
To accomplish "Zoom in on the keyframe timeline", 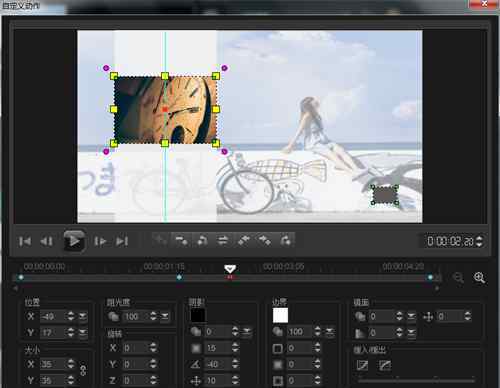I will coord(479,278).
